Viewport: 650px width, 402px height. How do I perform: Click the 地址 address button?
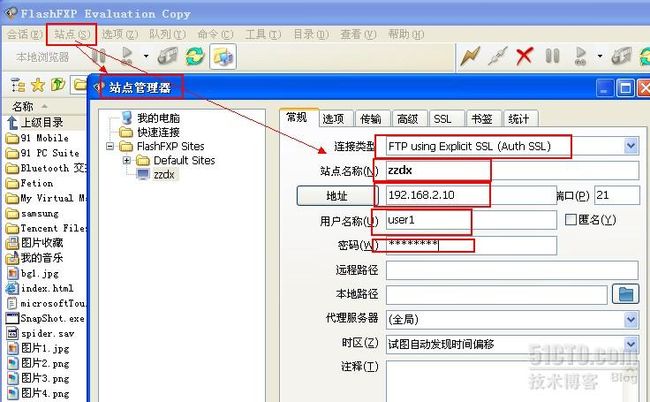click(337, 196)
